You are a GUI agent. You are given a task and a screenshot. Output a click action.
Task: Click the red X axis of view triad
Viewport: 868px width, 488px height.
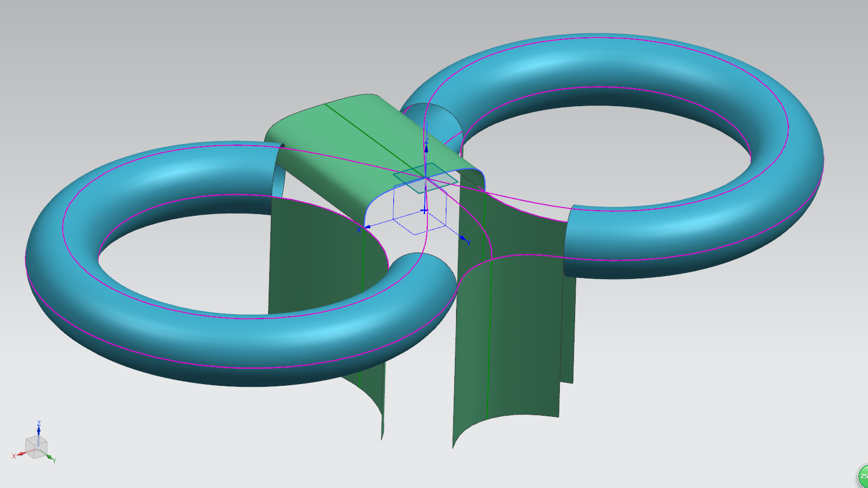20,454
